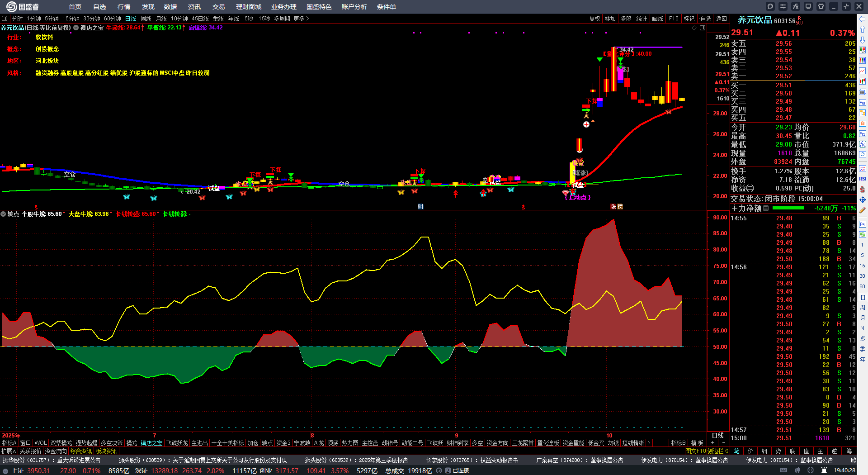868x475 pixels.
Task: Show more indicator tabs with right arrow
Action: click(x=649, y=443)
